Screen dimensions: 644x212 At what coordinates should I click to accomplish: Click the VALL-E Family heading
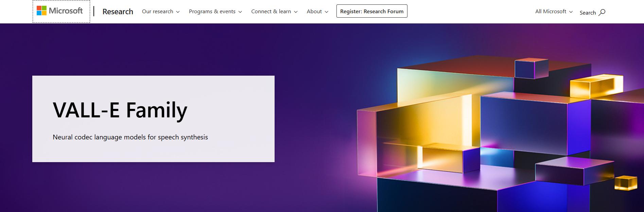click(x=120, y=110)
